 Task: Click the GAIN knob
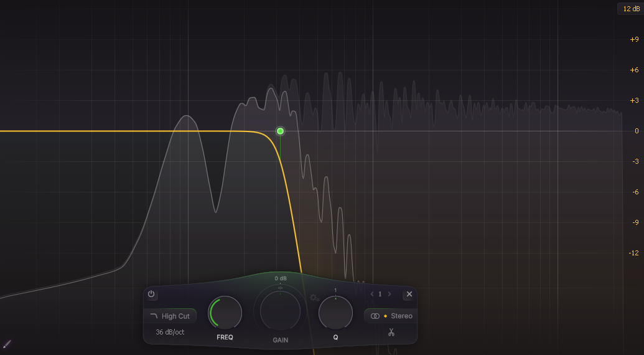coord(281,310)
